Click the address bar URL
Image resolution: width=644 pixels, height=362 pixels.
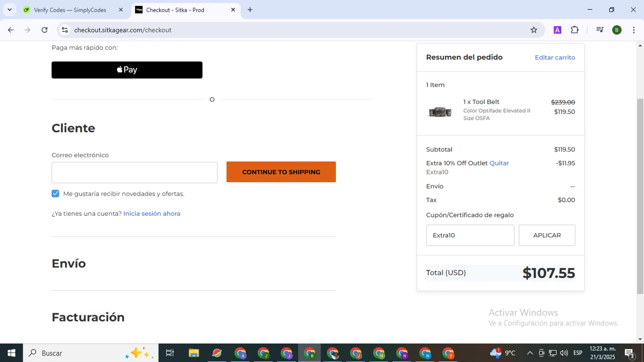click(123, 30)
